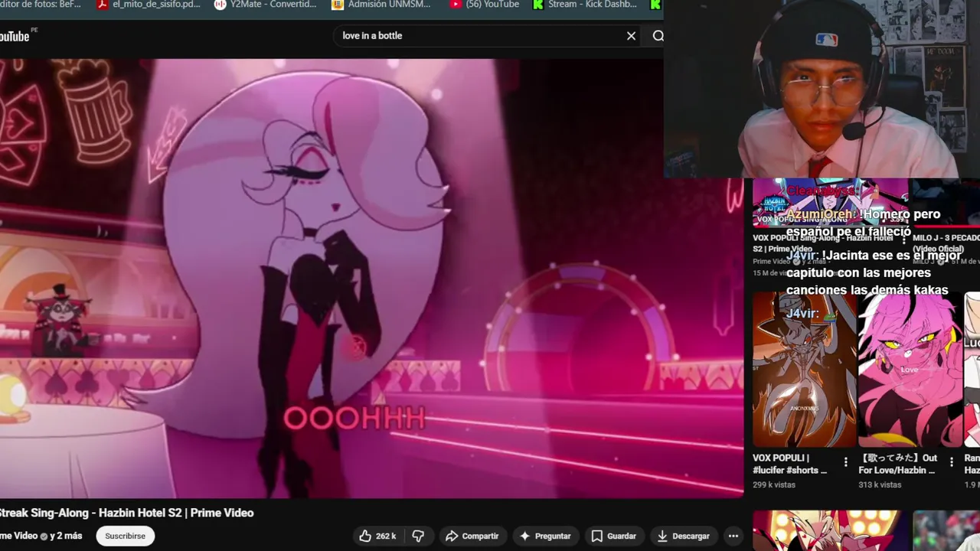980x551 pixels.
Task: Open the YouTube home logo
Action: (x=15, y=36)
